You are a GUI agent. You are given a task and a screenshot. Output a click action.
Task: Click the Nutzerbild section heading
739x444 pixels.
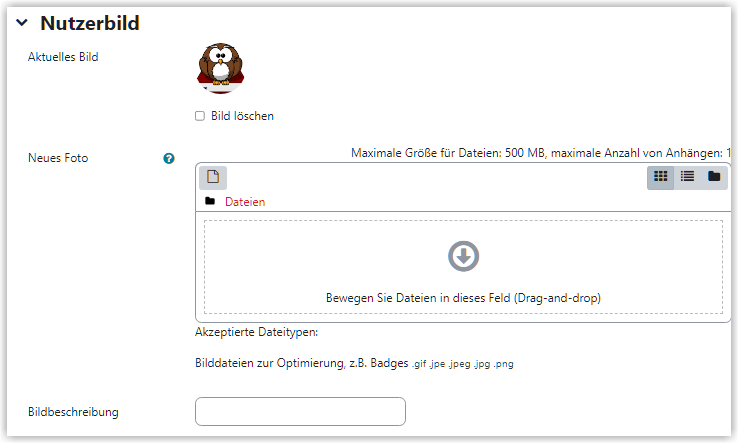(x=90, y=23)
